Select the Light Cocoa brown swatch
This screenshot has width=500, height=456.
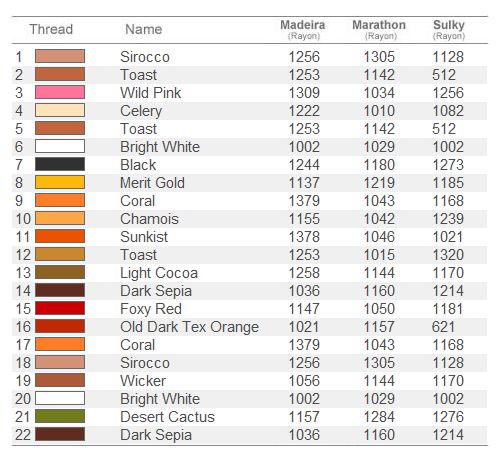(60, 272)
